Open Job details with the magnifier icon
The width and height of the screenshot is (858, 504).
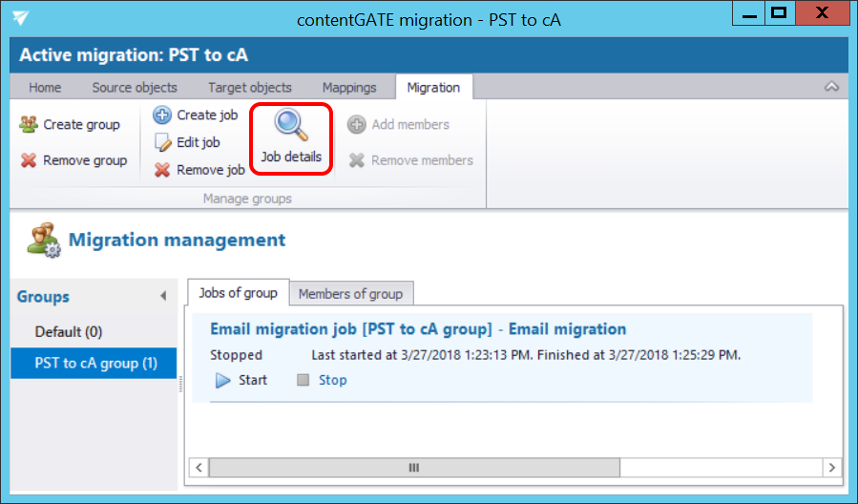coord(290,126)
